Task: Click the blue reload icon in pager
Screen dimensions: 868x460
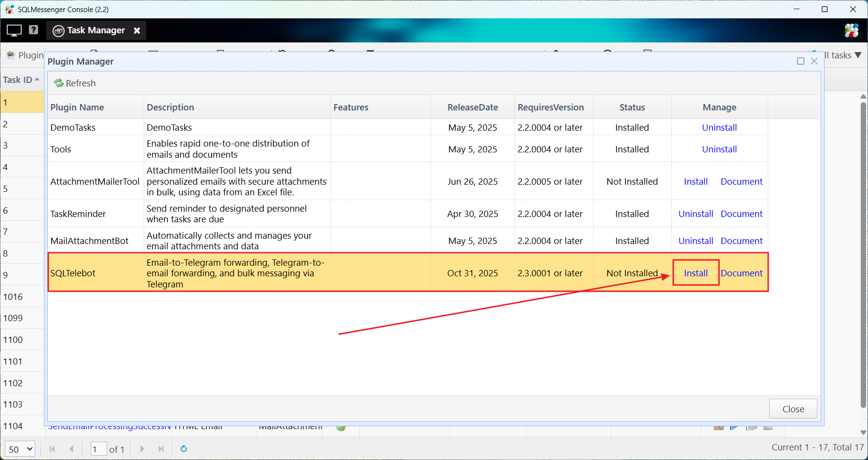Action: point(184,449)
